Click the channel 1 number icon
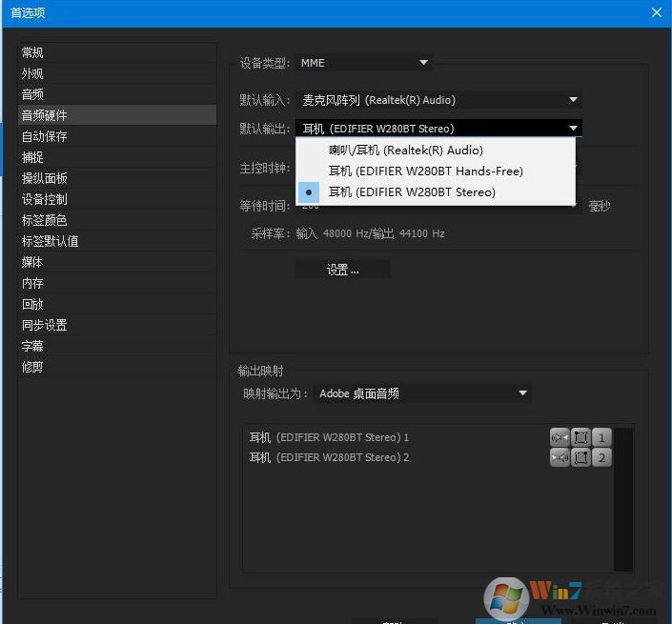This screenshot has height=624, width=672. 601,437
